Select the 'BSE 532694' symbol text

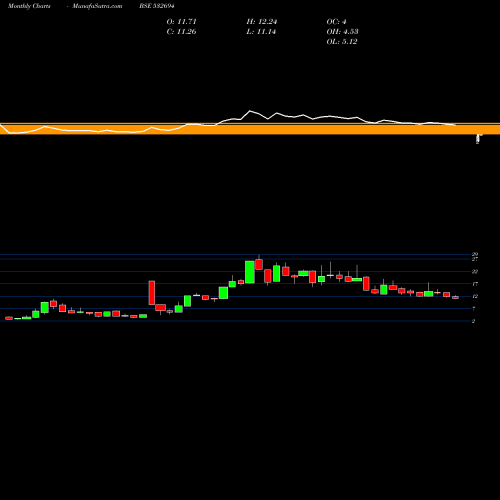[x=157, y=6]
